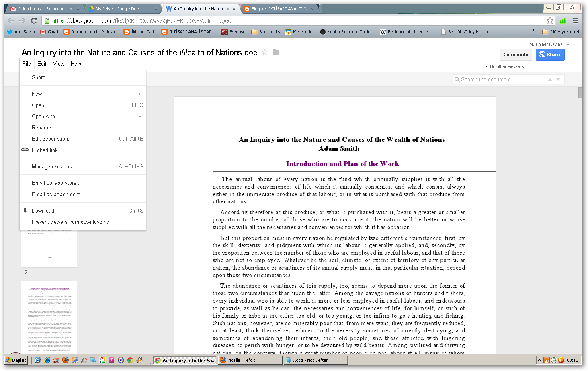The image size is (588, 371).
Task: Open the İktisadi Tarih bookmark
Action: pyautogui.click(x=140, y=32)
